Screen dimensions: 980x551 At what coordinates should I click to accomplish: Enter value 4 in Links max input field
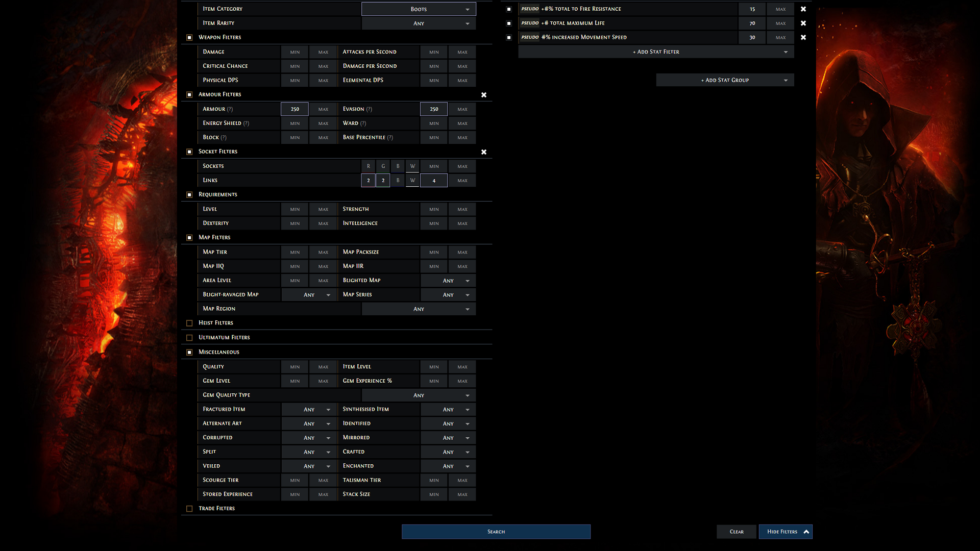(x=462, y=180)
